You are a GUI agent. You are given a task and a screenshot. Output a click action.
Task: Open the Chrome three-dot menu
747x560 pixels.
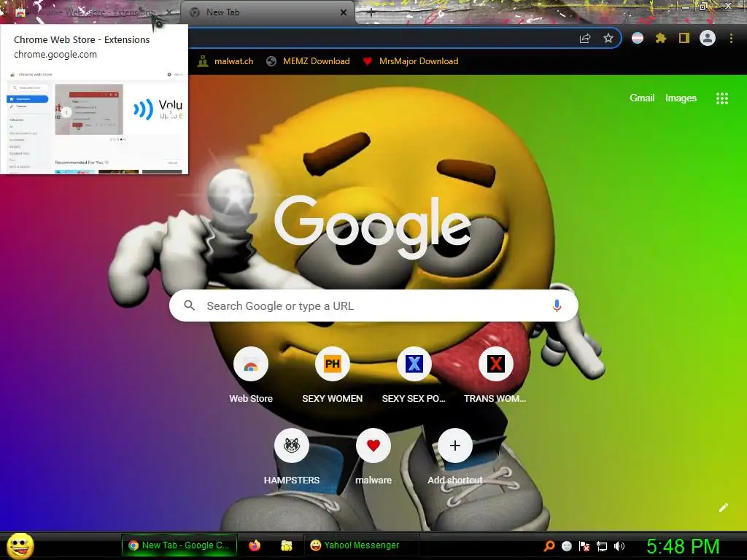tap(731, 38)
